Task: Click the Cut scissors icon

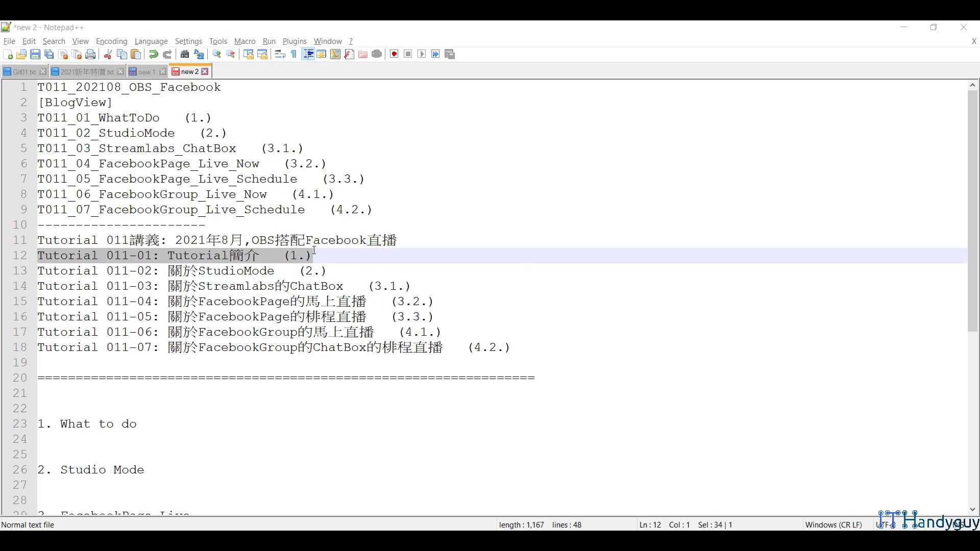Action: (x=108, y=54)
